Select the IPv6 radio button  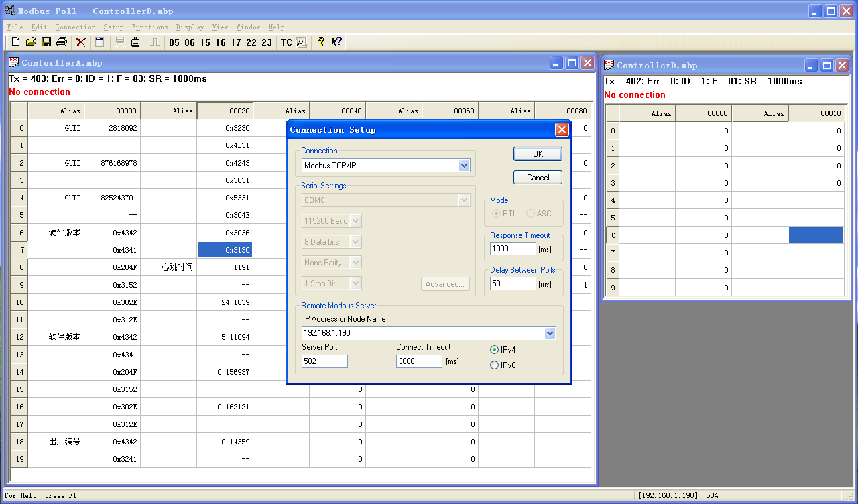[495, 365]
